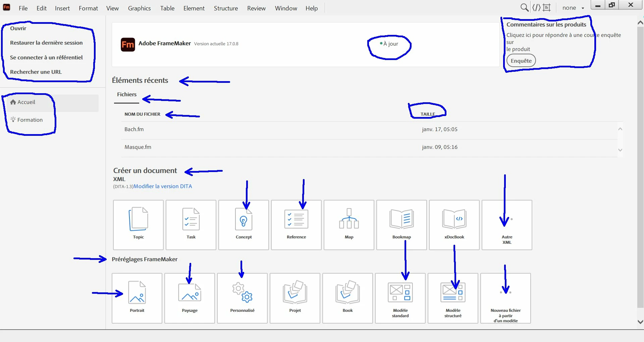The width and height of the screenshot is (644, 342).
Task: Create a new Map XML document
Action: [x=349, y=225]
